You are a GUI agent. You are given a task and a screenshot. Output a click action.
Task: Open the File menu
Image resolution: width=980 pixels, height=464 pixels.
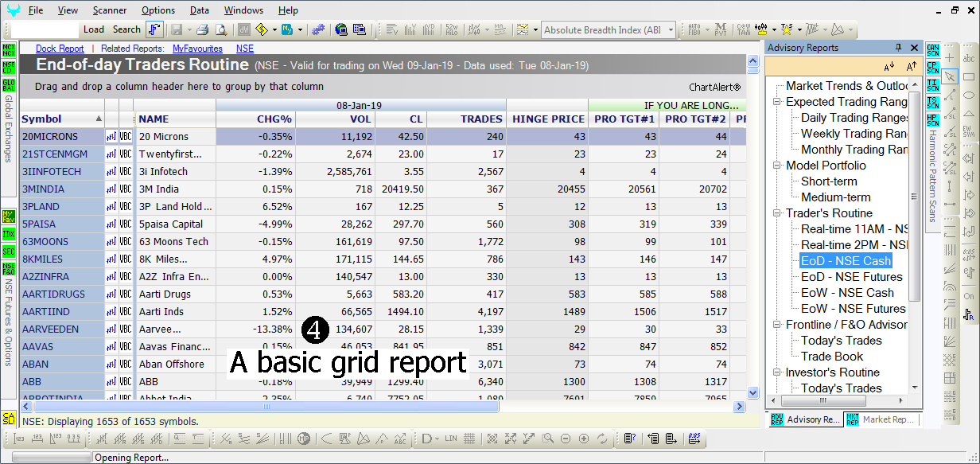click(x=36, y=10)
